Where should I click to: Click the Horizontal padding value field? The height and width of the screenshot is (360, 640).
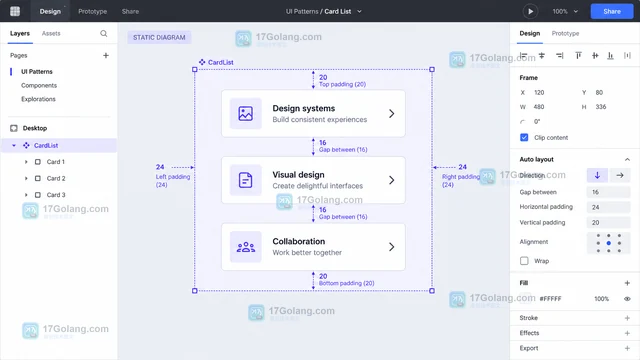pyautogui.click(x=609, y=207)
